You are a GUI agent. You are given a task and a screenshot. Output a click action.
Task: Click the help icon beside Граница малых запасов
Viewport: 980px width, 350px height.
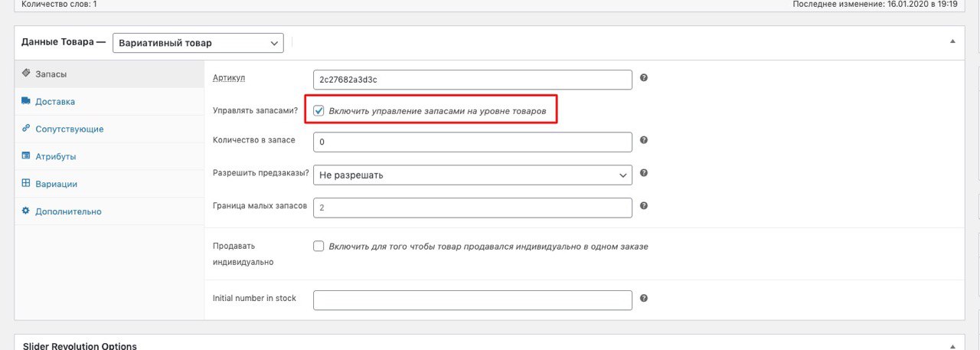tap(644, 206)
